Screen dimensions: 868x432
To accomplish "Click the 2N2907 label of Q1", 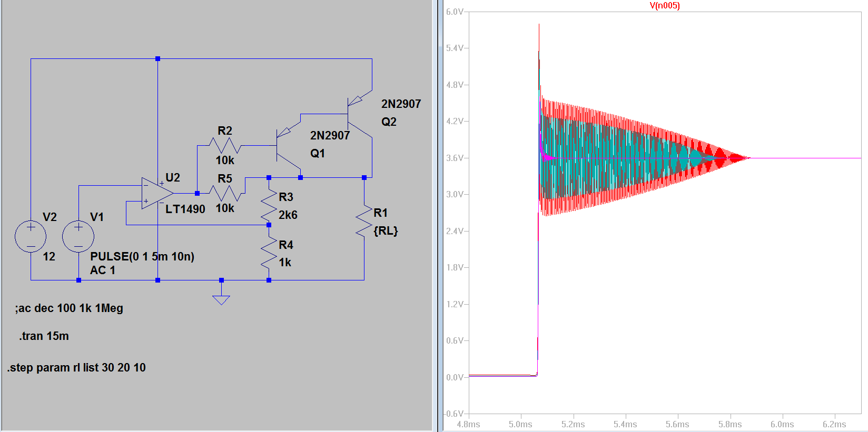I will 330,136.
